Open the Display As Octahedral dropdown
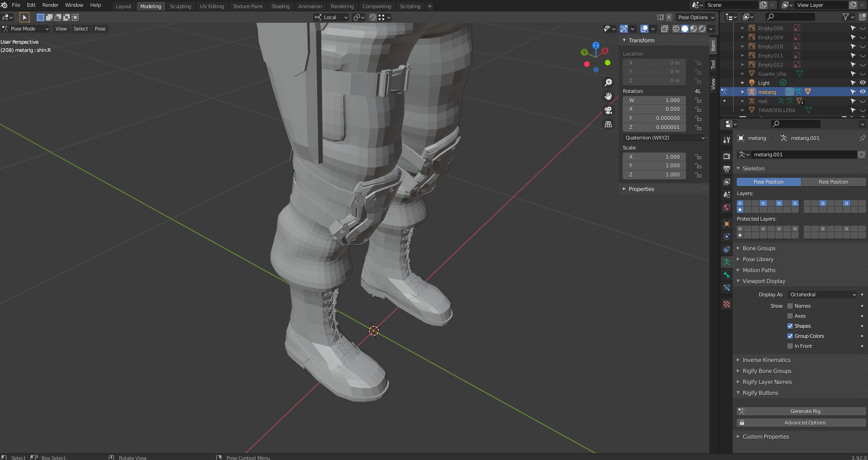The height and width of the screenshot is (460, 868). pyautogui.click(x=822, y=295)
